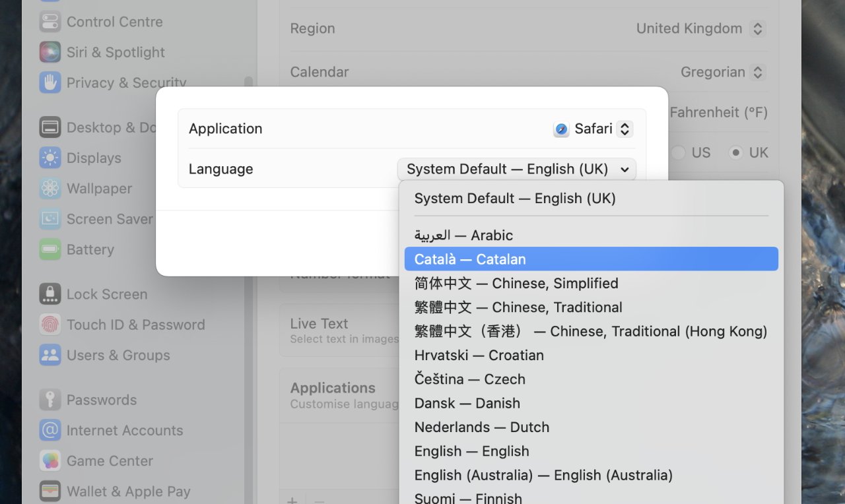Open Touch ID & Password fingerprint icon
845x504 pixels.
pos(50,325)
